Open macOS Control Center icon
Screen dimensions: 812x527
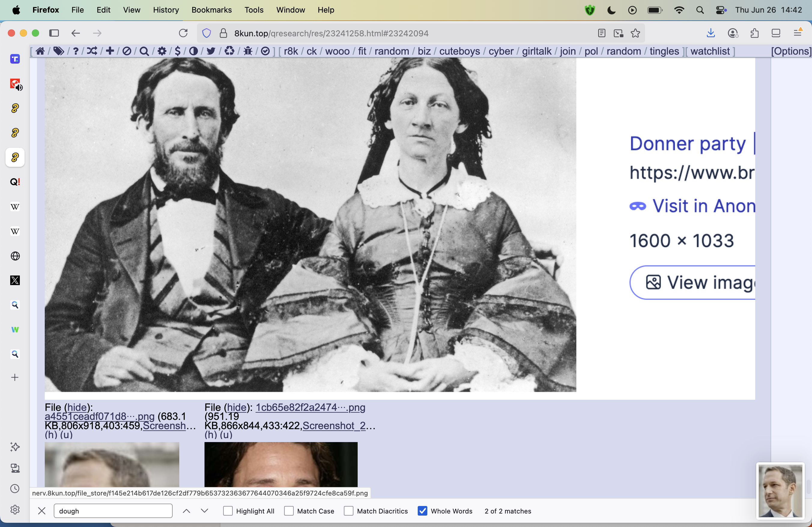pyautogui.click(x=721, y=10)
